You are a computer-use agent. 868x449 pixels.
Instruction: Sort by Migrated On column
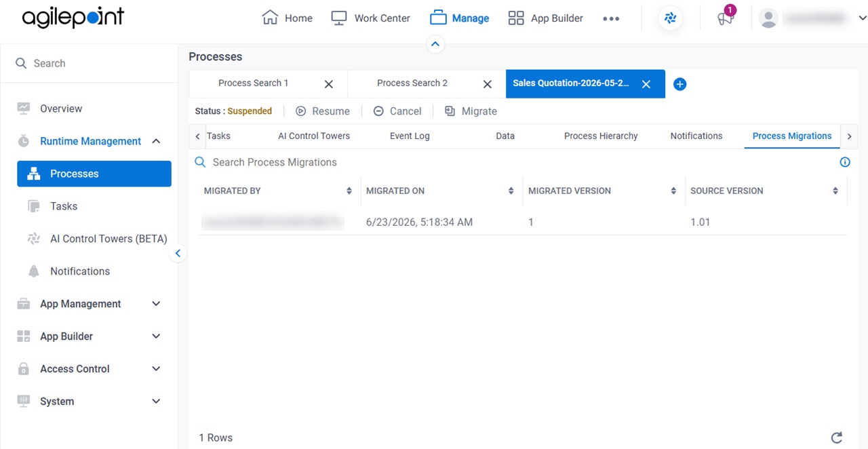tap(511, 191)
